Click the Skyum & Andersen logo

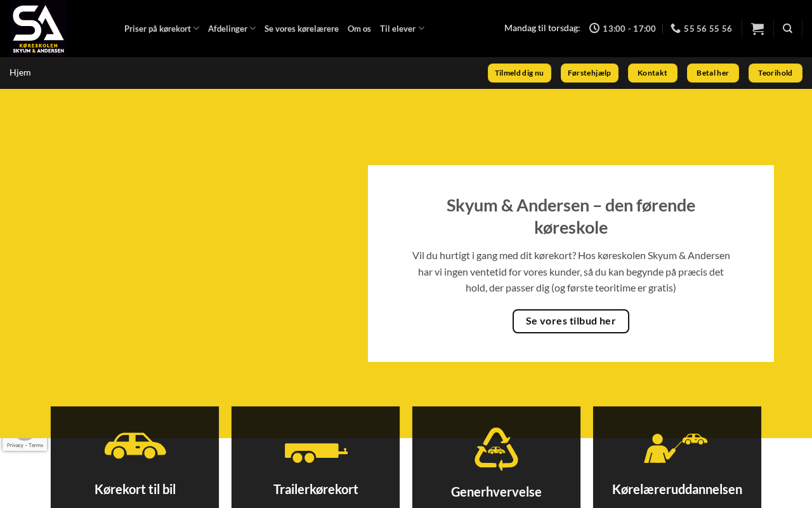(x=38, y=29)
